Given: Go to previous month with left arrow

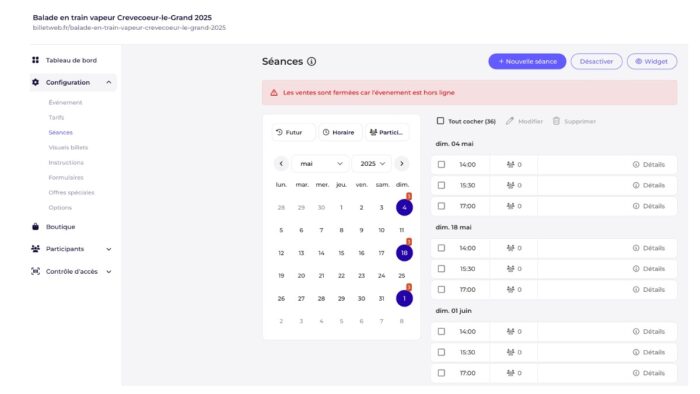Looking at the screenshot, I should click(281, 164).
